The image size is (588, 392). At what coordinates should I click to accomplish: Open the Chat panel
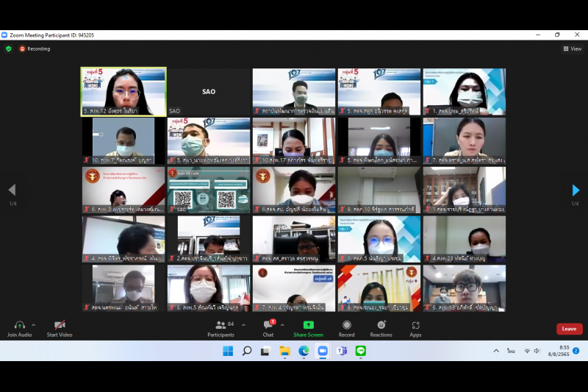coord(268,325)
